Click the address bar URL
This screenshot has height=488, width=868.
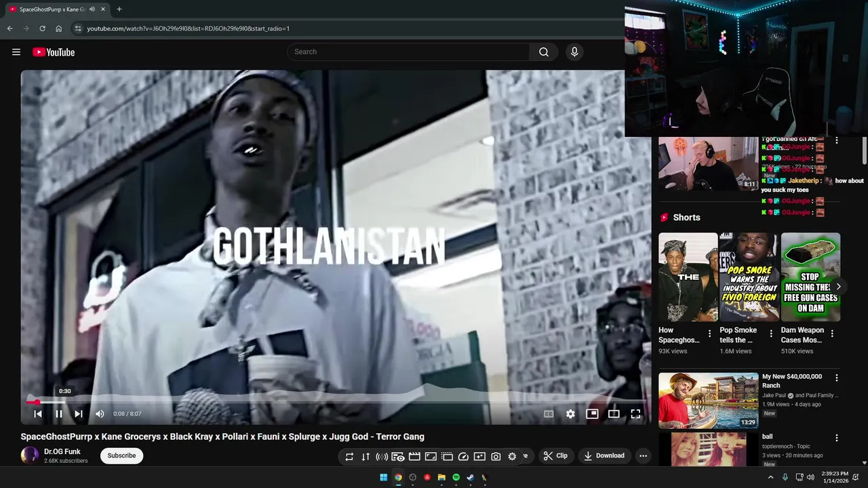[x=189, y=28]
